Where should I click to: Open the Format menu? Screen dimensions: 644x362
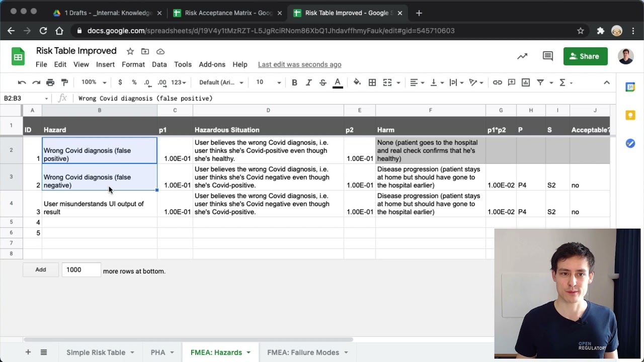[133, 64]
